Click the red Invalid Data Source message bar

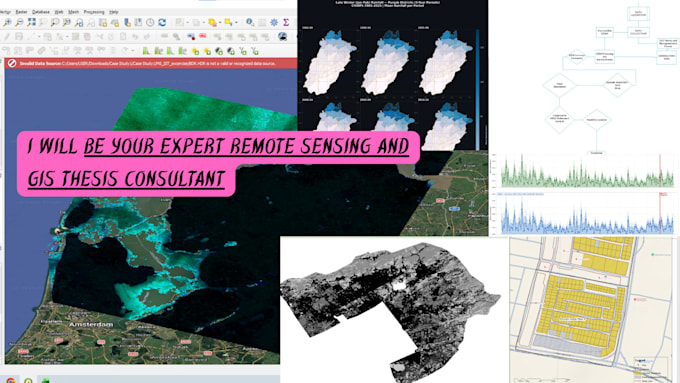(x=151, y=63)
